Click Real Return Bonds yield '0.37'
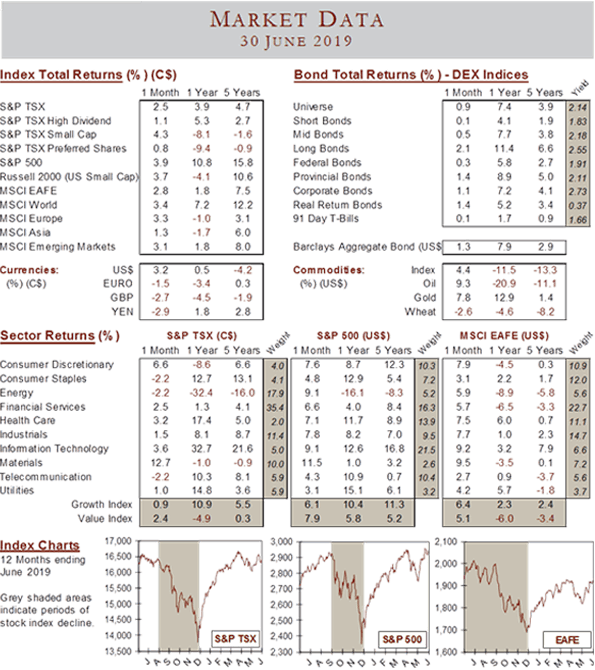Viewport: 595px width, 670px height. click(577, 206)
